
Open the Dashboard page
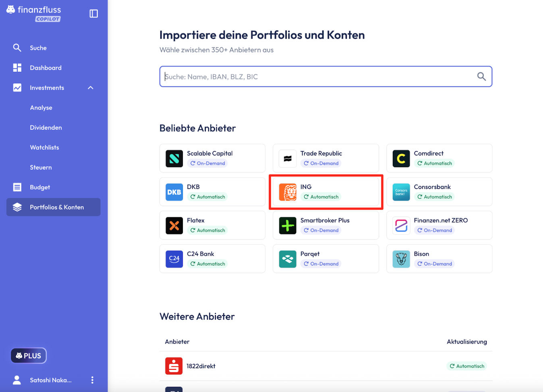(x=46, y=68)
